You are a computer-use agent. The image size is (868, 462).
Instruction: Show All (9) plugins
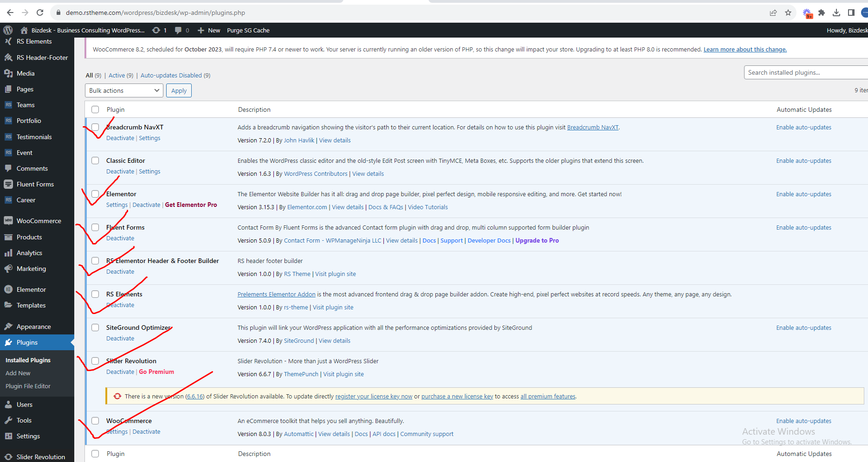[93, 75]
